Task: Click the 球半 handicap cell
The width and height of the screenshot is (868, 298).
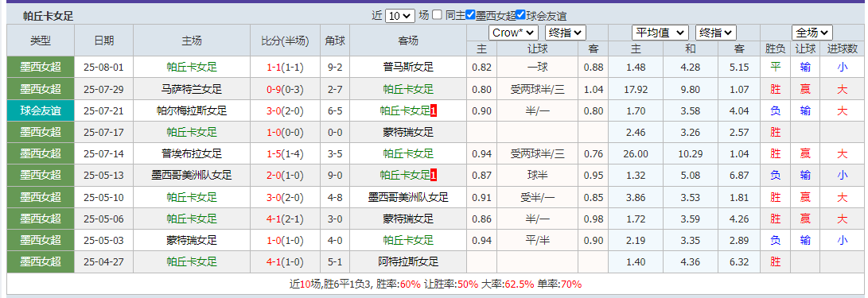Action: coord(538,176)
